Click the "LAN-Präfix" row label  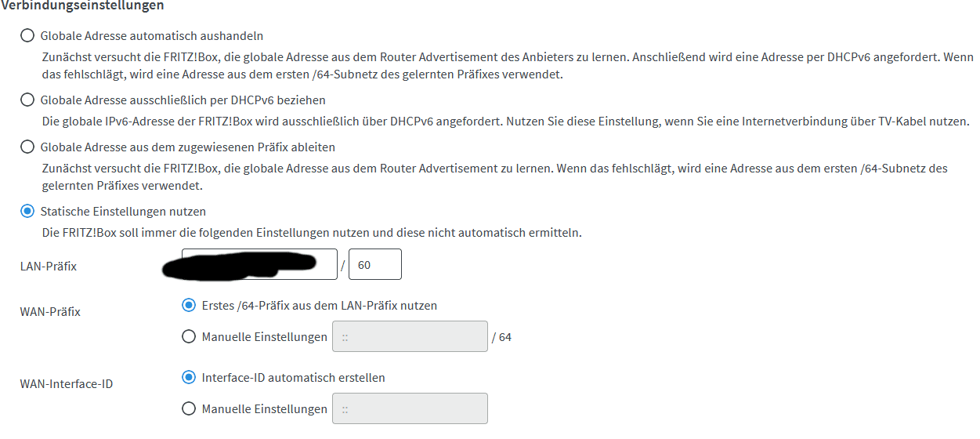click(48, 267)
